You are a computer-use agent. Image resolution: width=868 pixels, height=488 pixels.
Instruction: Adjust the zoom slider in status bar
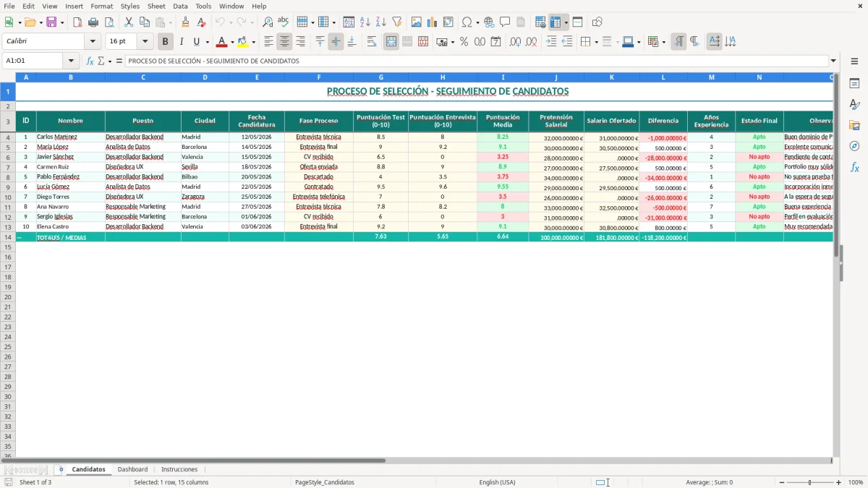click(809, 482)
